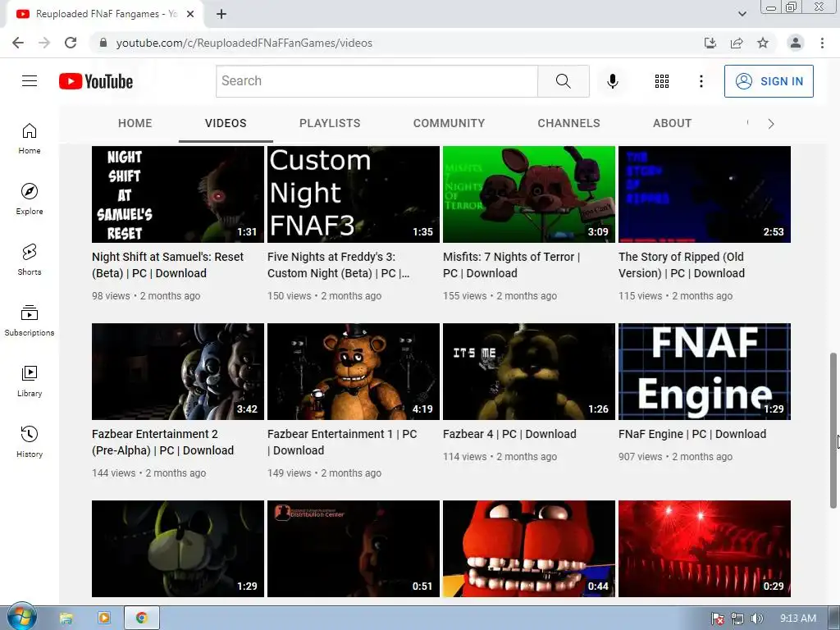Open Subscriptions in sidebar
This screenshot has height=630, width=840.
30,321
